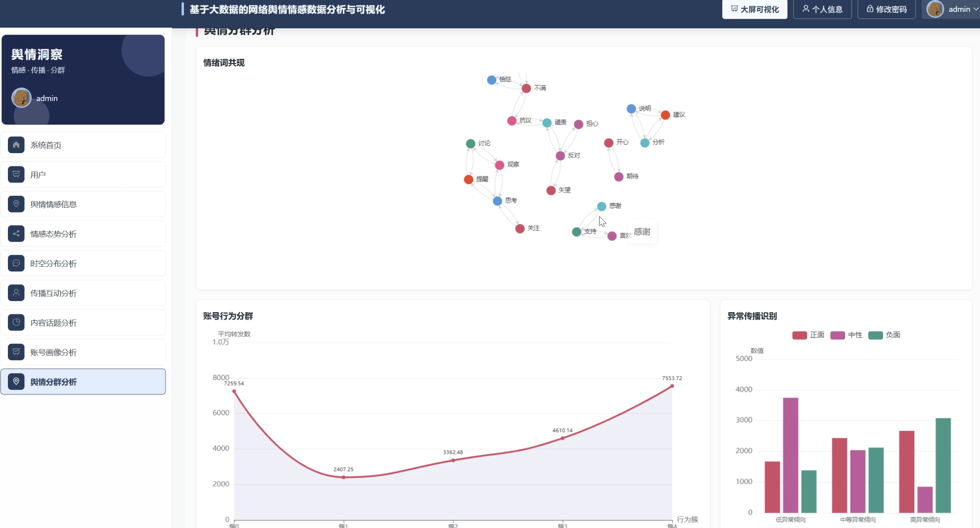Toggle the 中性 legend series
980x528 pixels.
coord(847,335)
